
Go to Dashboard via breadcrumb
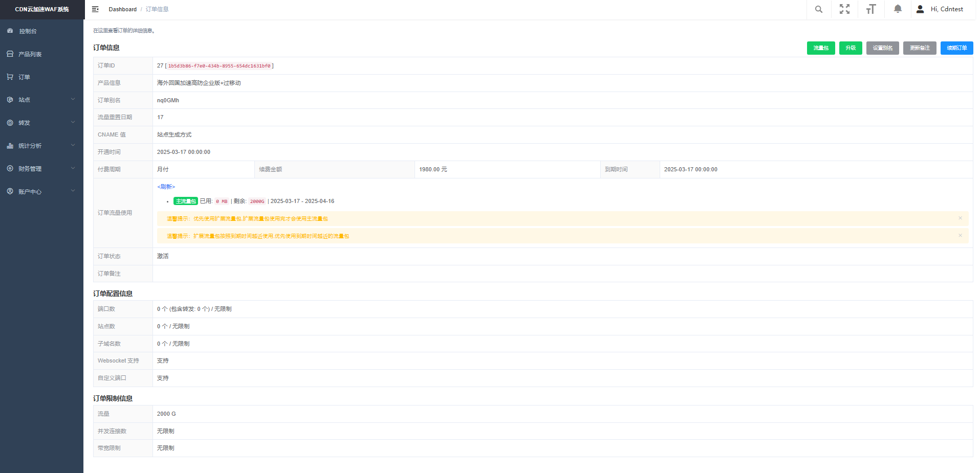pos(122,9)
